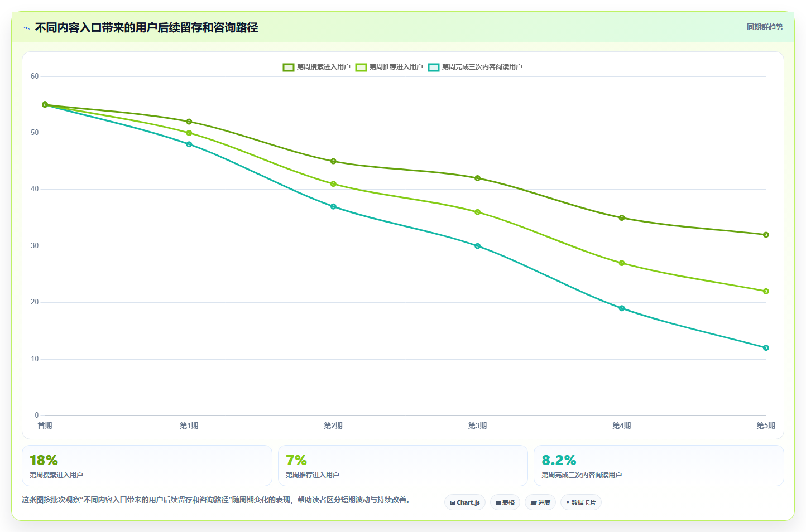The image size is (806, 532).
Task: Toggle the 第周搜索进入用户 legend swatch
Action: click(x=289, y=67)
